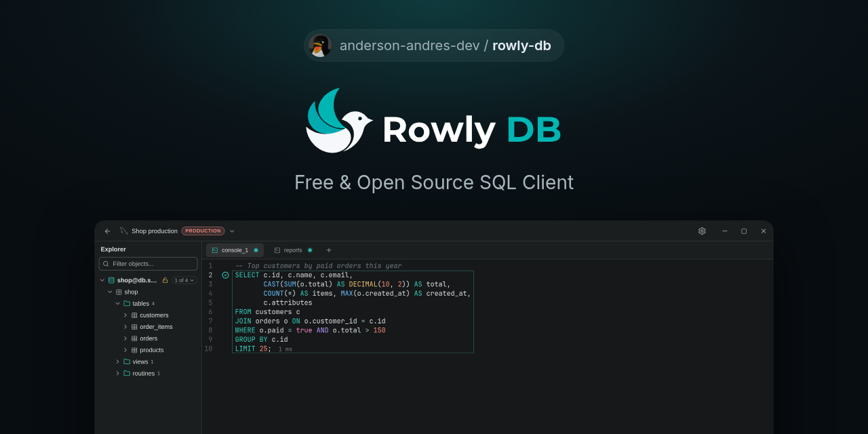Collapse the shop schema node
The width and height of the screenshot is (868, 434).
110,292
